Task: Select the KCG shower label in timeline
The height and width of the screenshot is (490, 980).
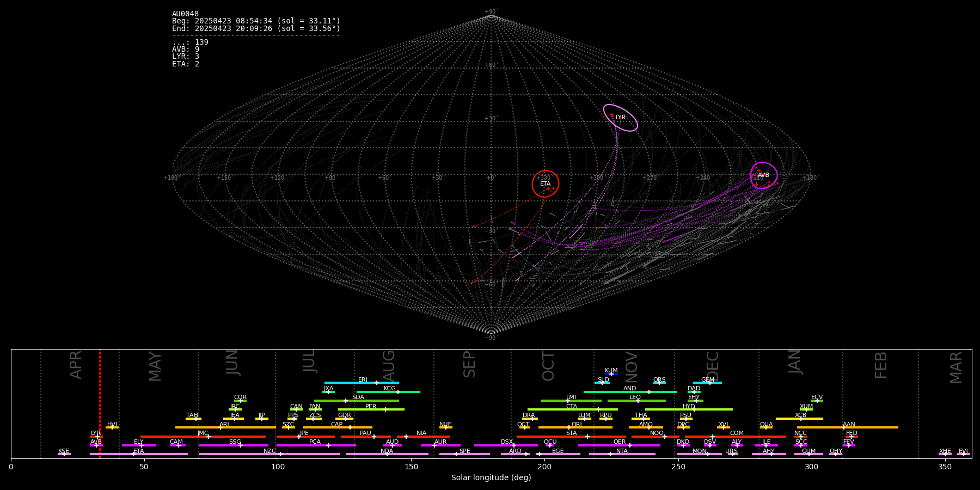Action: (390, 389)
